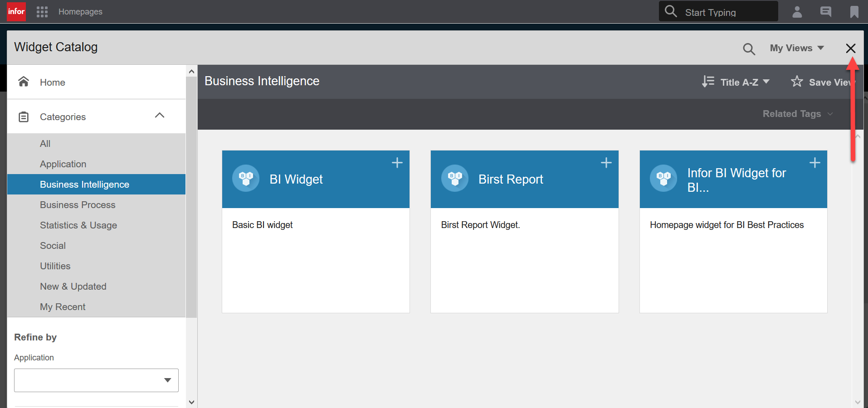
Task: Open the app launcher grid icon
Action: tap(42, 12)
